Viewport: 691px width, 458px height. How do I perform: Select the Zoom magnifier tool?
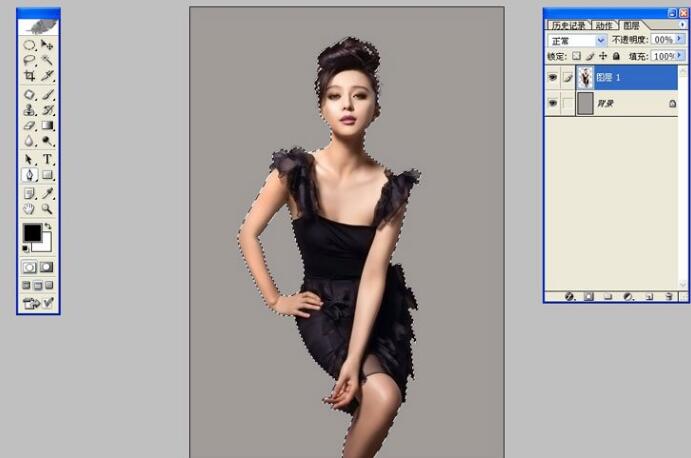point(47,209)
